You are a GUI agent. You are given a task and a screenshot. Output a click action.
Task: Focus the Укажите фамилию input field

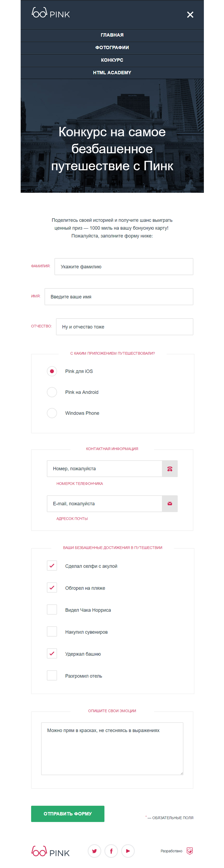click(124, 267)
